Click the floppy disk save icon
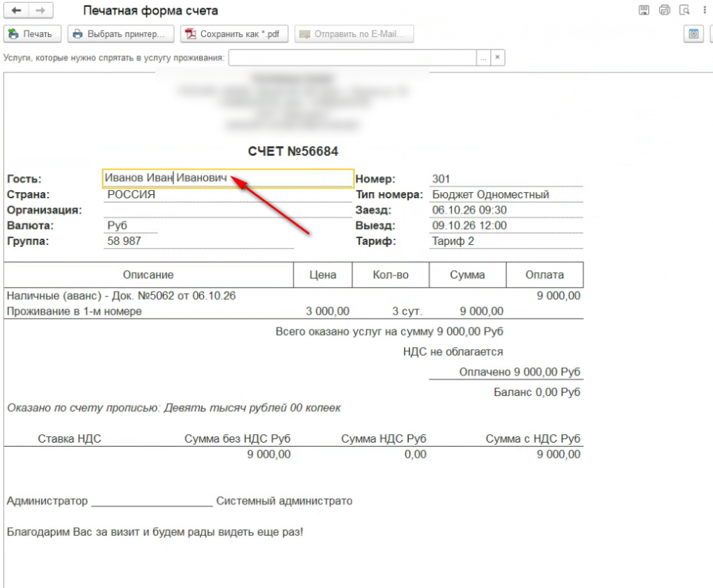Screen dimensions: 713x588 click(x=644, y=10)
